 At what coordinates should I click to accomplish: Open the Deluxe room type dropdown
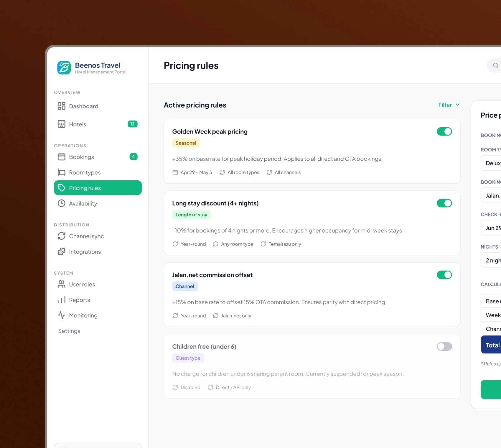tap(491, 163)
